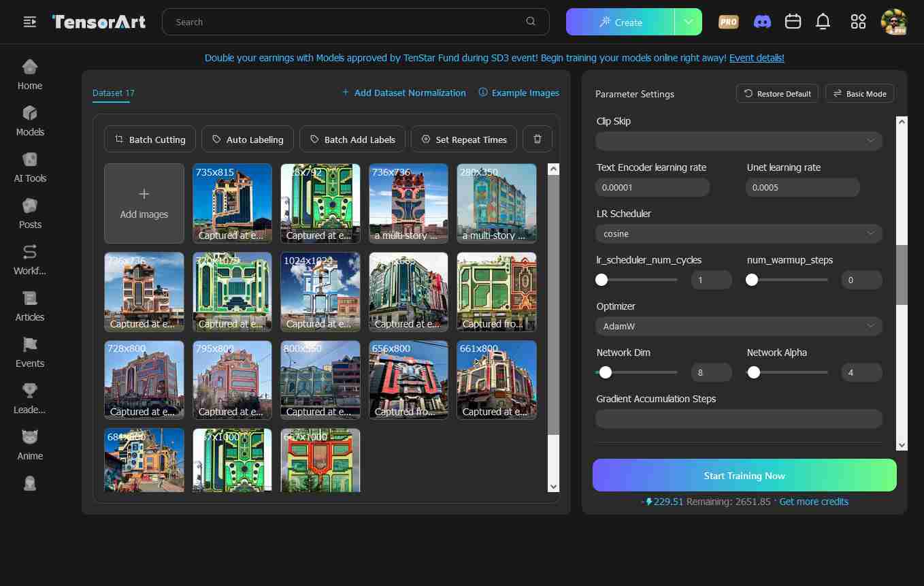Screen dimensions: 924x586
Task: Open Models in the sidebar
Action: [30, 121]
